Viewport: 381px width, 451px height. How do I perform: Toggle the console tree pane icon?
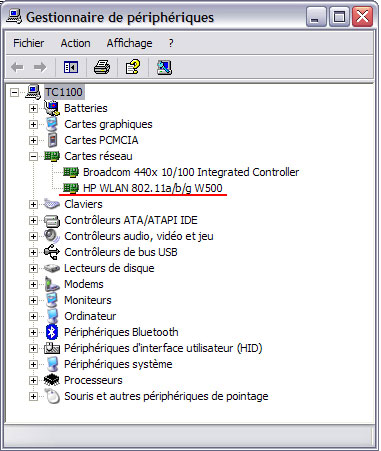click(x=71, y=67)
